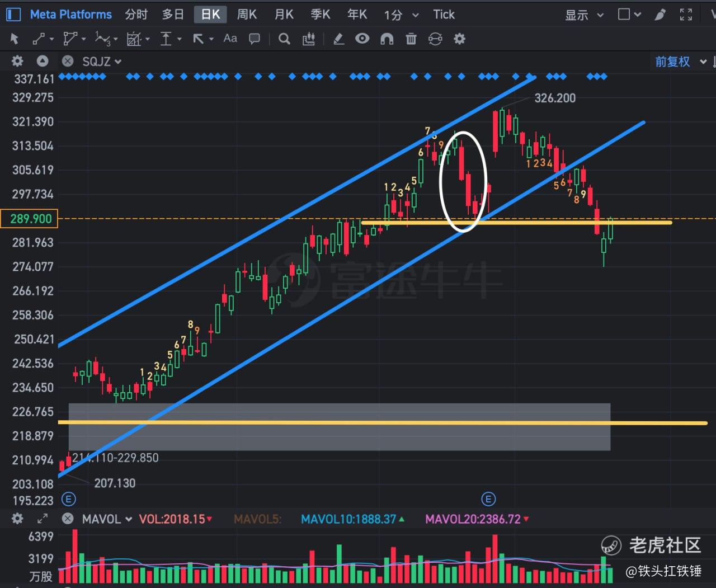
Task: Click the 207.130 low price label
Action: pos(115,483)
